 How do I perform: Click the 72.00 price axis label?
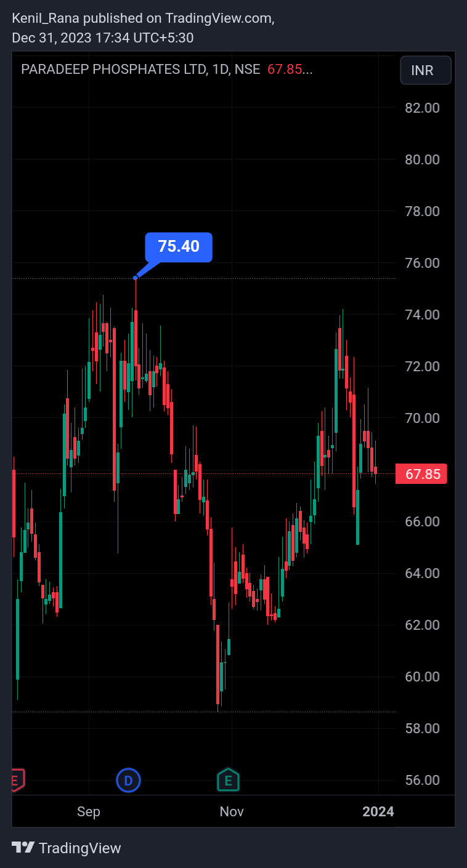pos(422,366)
